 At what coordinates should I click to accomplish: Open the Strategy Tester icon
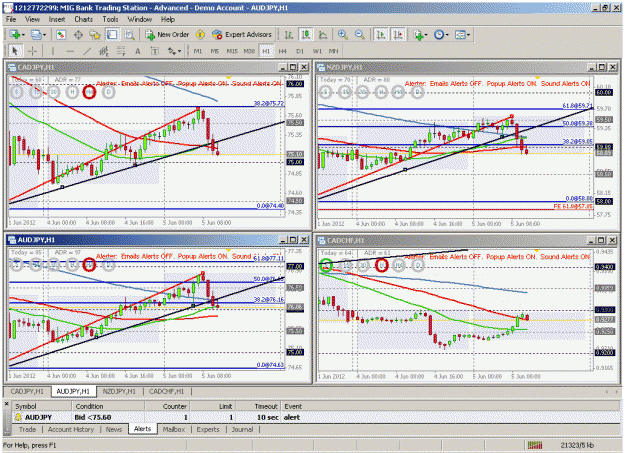coord(129,35)
